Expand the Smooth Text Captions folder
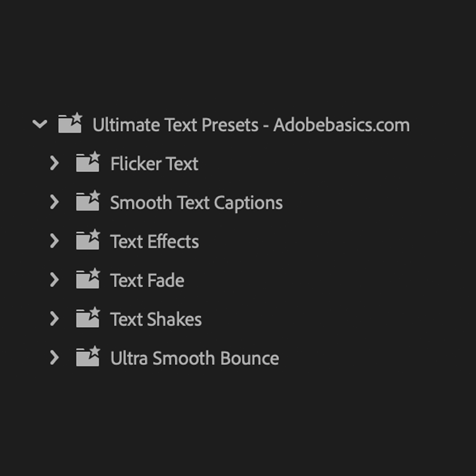This screenshot has width=476, height=476. pyautogui.click(x=55, y=202)
